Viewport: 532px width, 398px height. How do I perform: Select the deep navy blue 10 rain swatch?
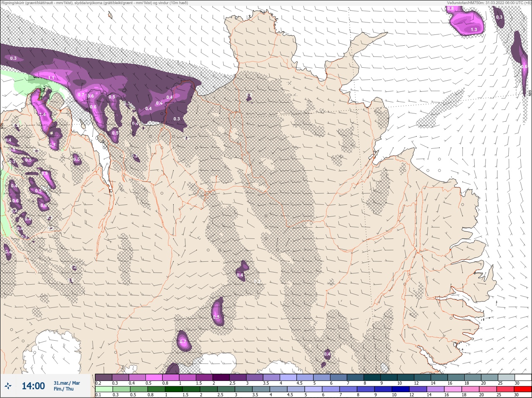tap(401, 389)
